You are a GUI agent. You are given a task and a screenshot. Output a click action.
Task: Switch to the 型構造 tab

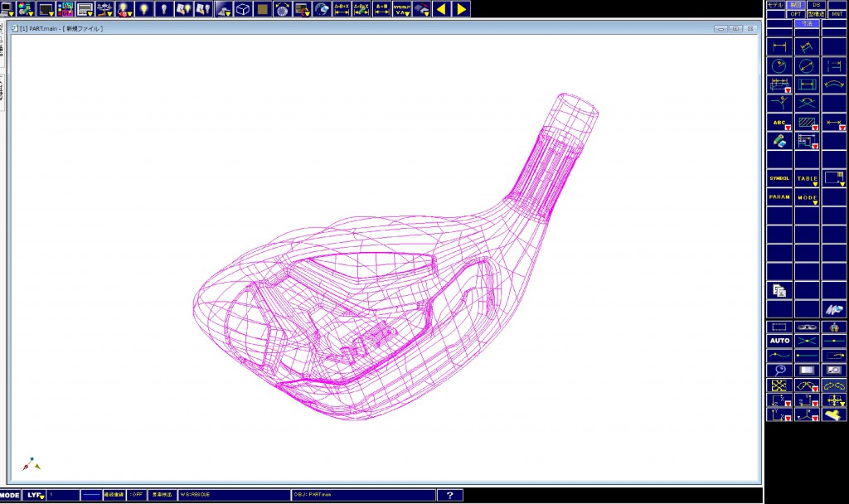[x=814, y=14]
